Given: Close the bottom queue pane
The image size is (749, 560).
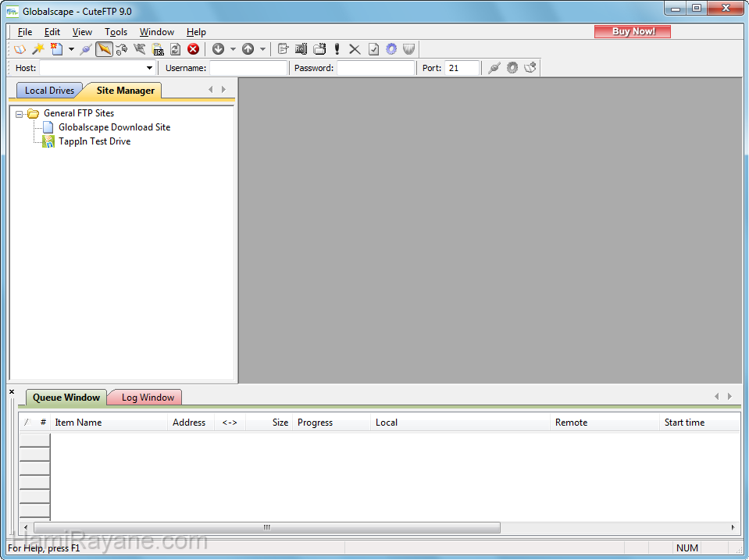Looking at the screenshot, I should 12,392.
